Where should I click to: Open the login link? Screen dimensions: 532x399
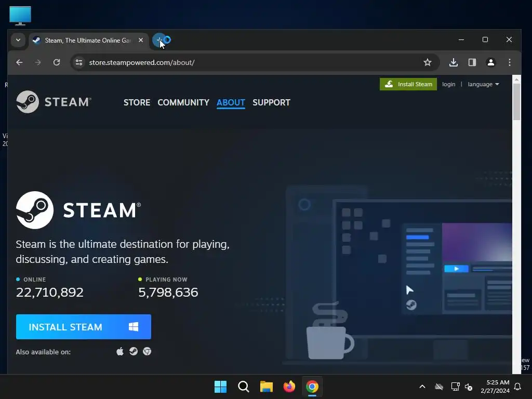(448, 84)
